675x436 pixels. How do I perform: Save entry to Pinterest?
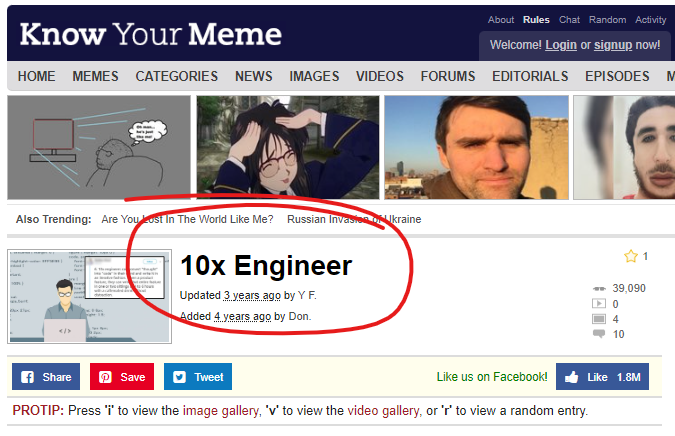(x=122, y=377)
